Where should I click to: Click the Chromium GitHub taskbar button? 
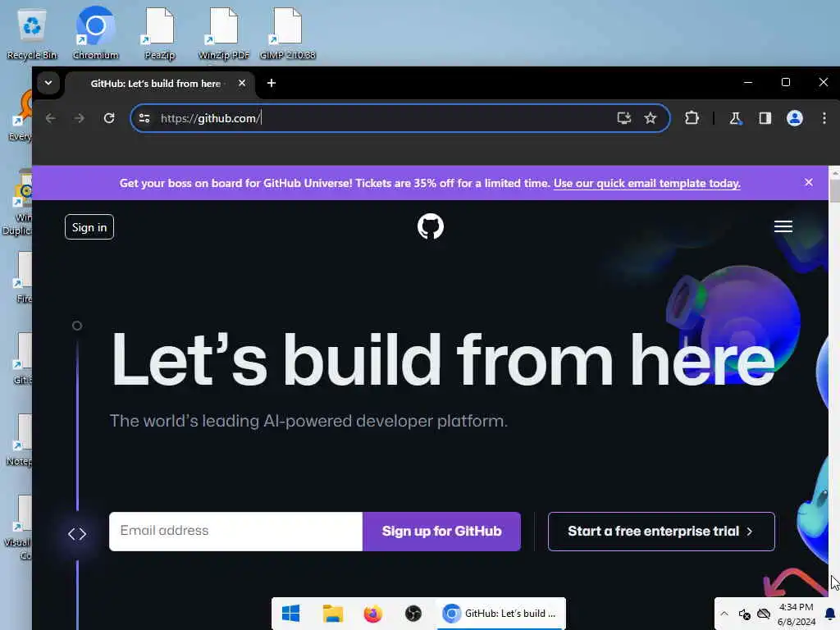500,614
